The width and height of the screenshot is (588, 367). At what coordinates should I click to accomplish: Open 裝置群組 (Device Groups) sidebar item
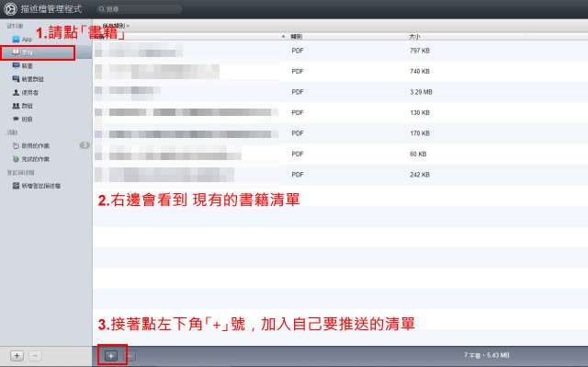pos(28,79)
